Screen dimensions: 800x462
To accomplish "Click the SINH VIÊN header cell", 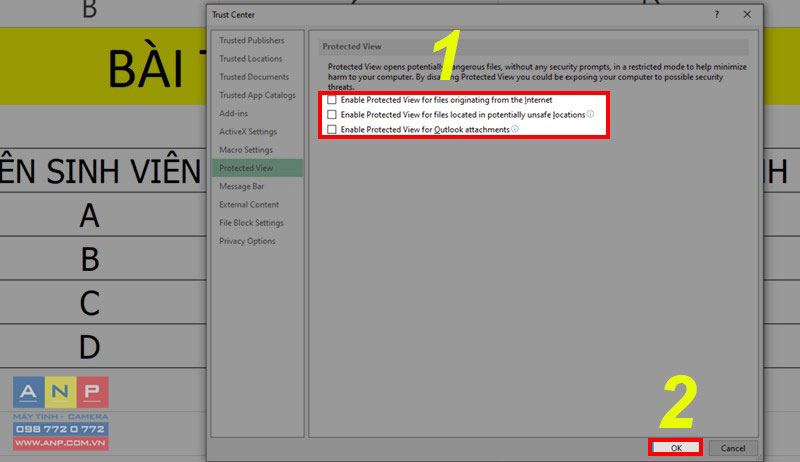I will click(x=102, y=171).
